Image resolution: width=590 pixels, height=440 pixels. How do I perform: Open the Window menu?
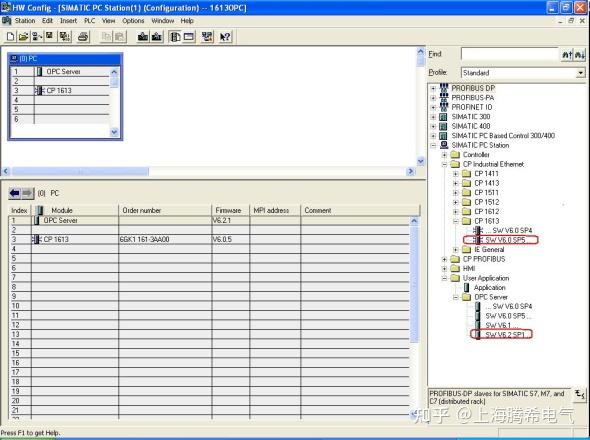163,21
